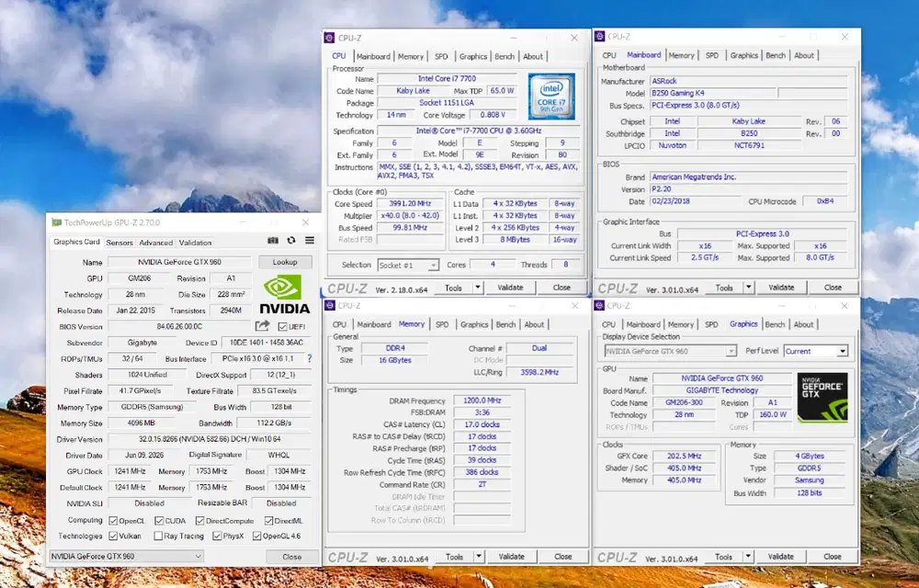Click the CPU-Z app icon in Mainboard window
This screenshot has width=919, height=588.
click(599, 37)
